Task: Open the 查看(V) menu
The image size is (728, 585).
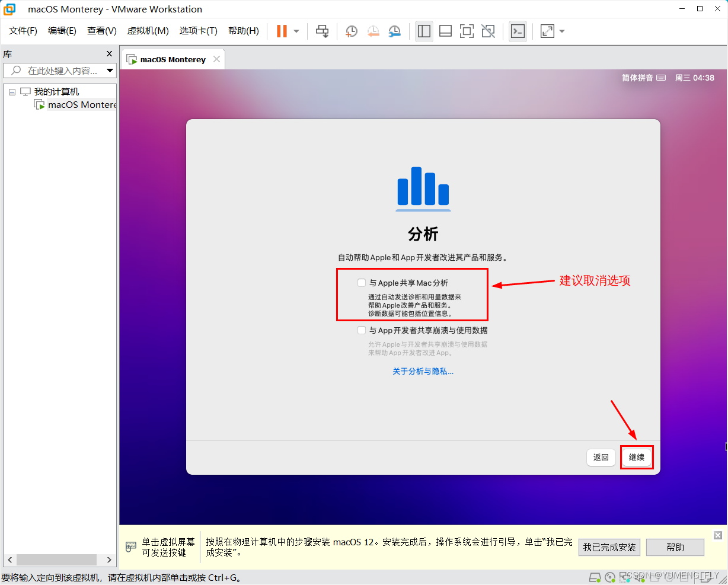Action: [x=102, y=31]
